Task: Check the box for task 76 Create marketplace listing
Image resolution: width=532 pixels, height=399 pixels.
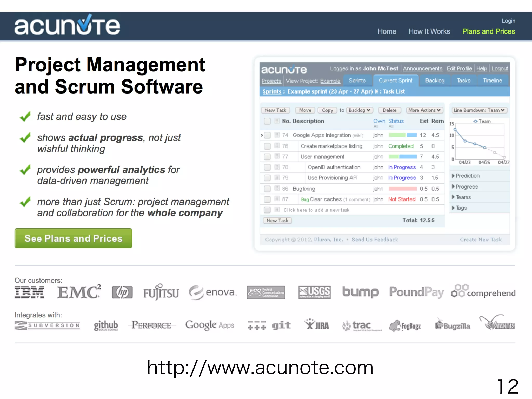Action: pyautogui.click(x=267, y=146)
